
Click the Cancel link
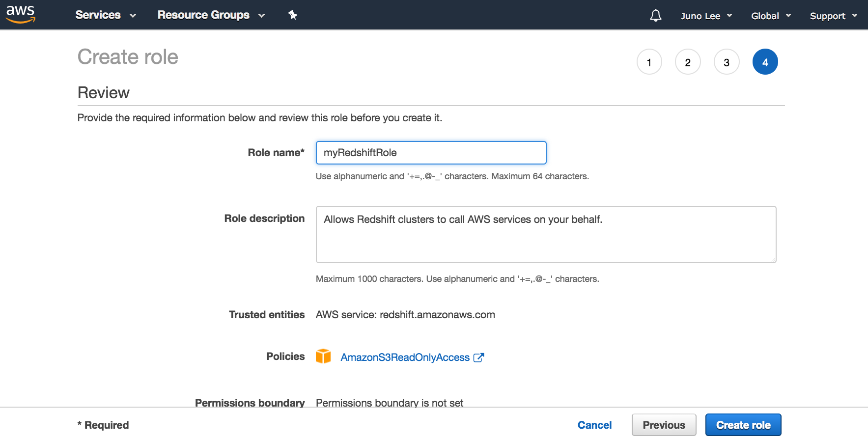pos(594,425)
